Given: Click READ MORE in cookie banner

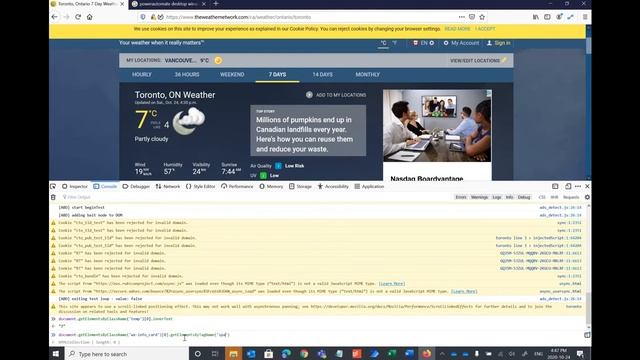Looking at the screenshot, I should [x=457, y=29].
